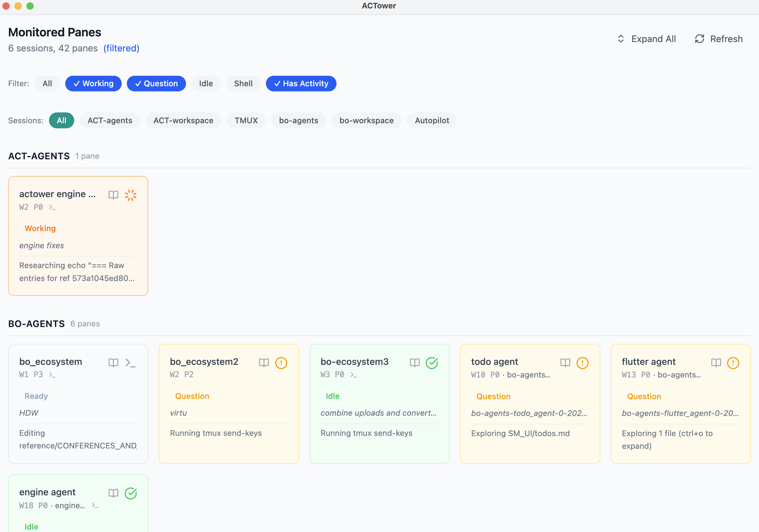Click the Ready status on bo_ecosystem card

(36, 396)
